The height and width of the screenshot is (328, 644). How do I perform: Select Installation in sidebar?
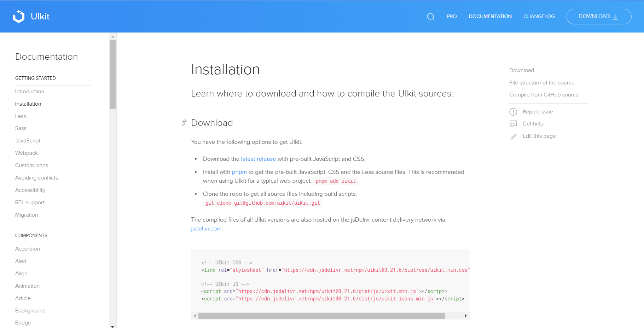(x=28, y=104)
